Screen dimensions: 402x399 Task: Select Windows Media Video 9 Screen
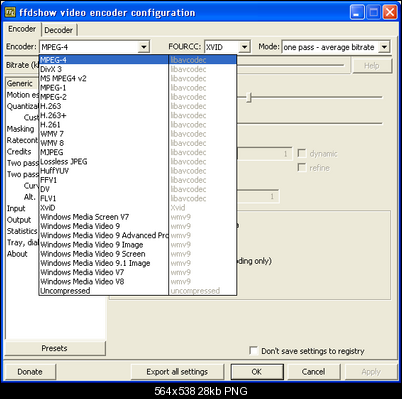click(138, 254)
